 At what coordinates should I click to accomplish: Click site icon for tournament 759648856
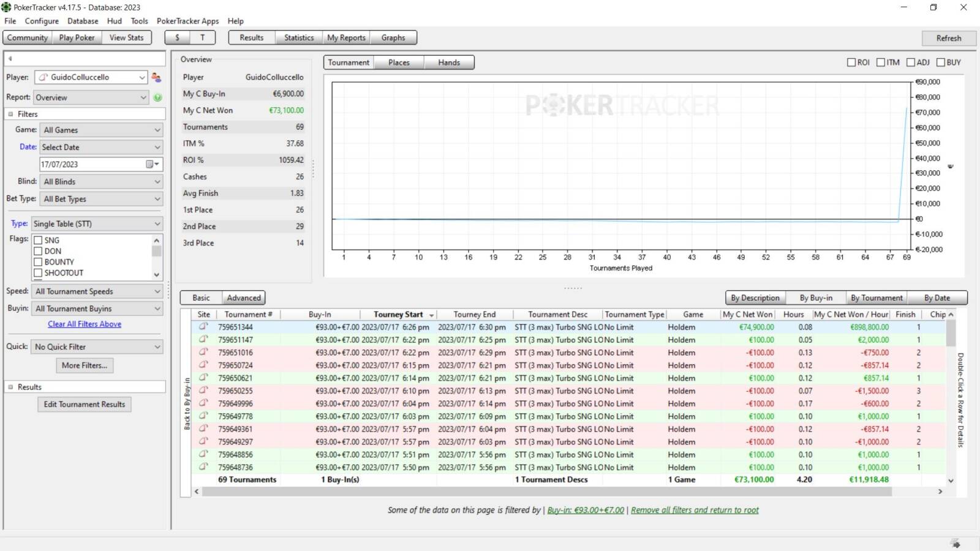(203, 454)
